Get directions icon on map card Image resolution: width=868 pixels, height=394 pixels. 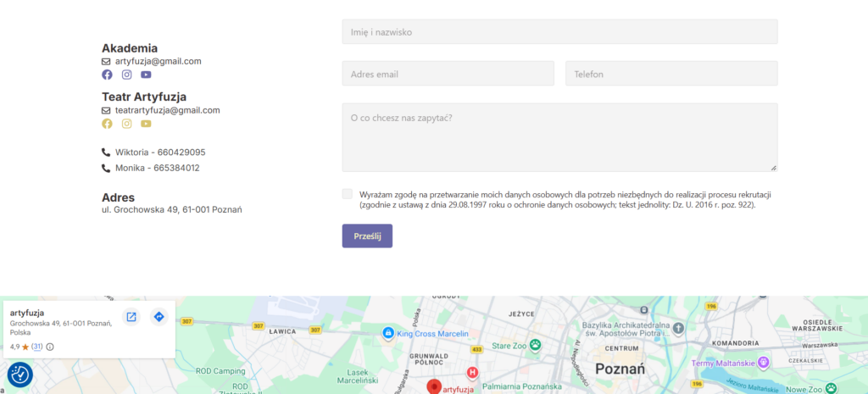159,317
